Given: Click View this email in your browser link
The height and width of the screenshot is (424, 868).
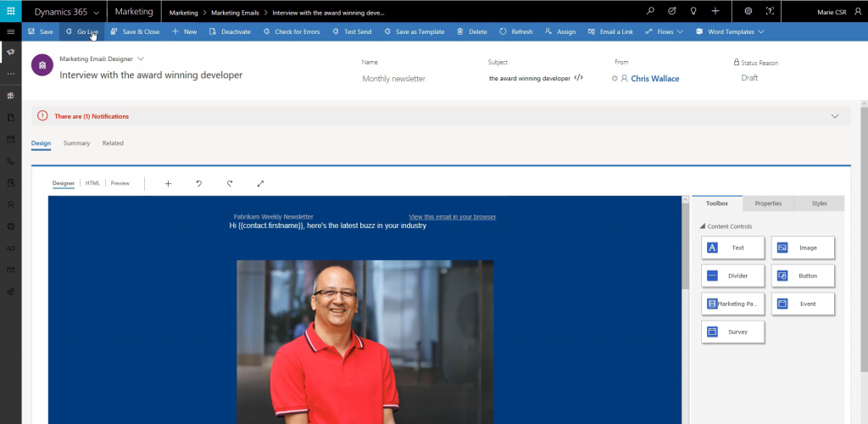Looking at the screenshot, I should pos(453,217).
